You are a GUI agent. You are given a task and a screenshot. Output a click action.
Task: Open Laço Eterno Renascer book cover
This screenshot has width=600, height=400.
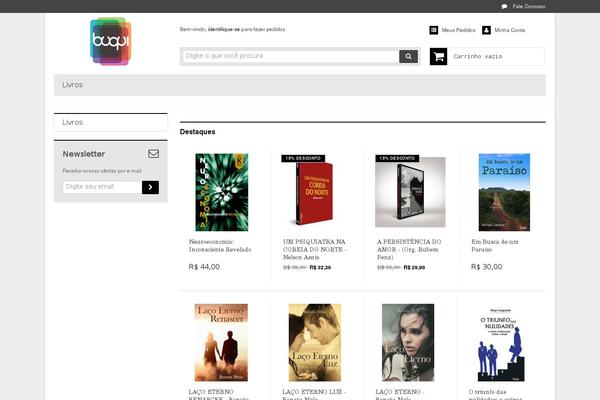pos(221,343)
